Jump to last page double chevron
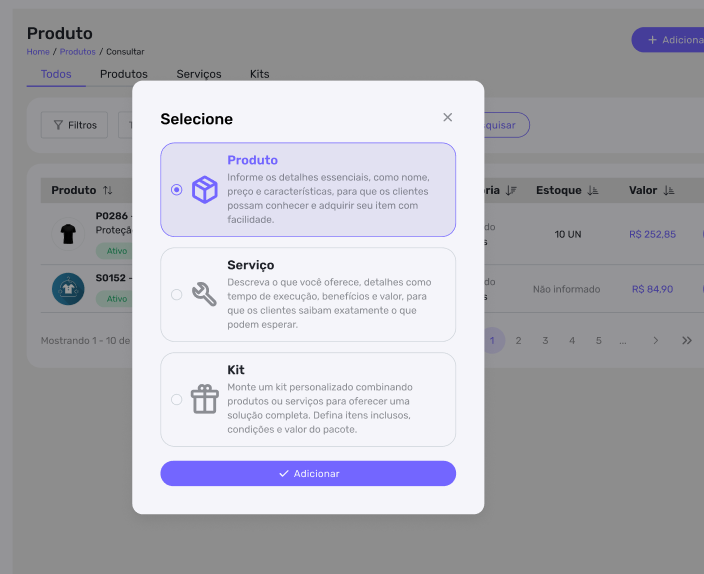 click(687, 341)
